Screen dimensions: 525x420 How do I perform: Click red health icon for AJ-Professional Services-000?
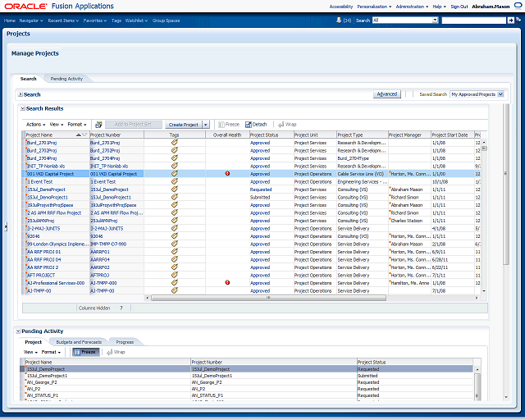click(x=227, y=282)
